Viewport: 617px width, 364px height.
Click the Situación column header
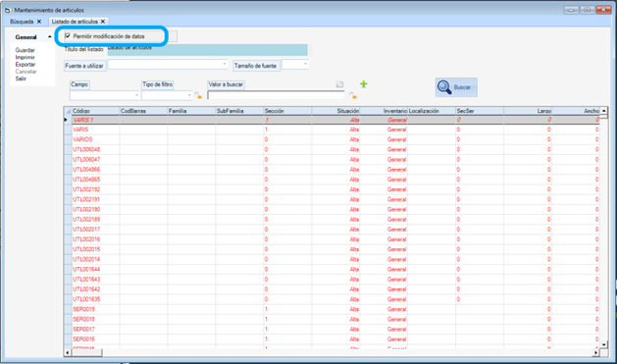335,111
